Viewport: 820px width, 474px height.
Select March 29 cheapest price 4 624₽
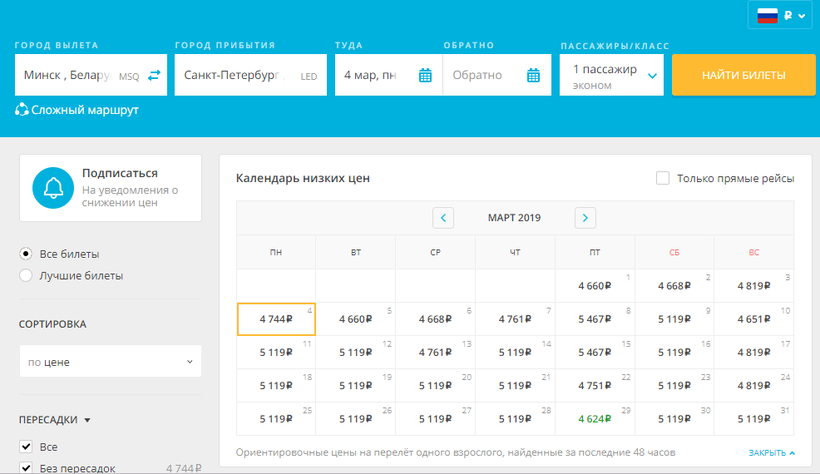(x=594, y=419)
